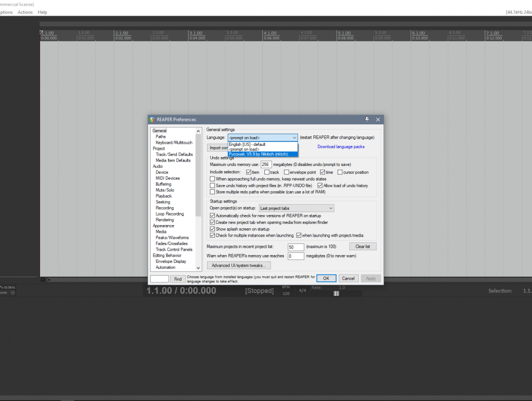Toggle 'Allow load of undo history'

[x=320, y=185]
